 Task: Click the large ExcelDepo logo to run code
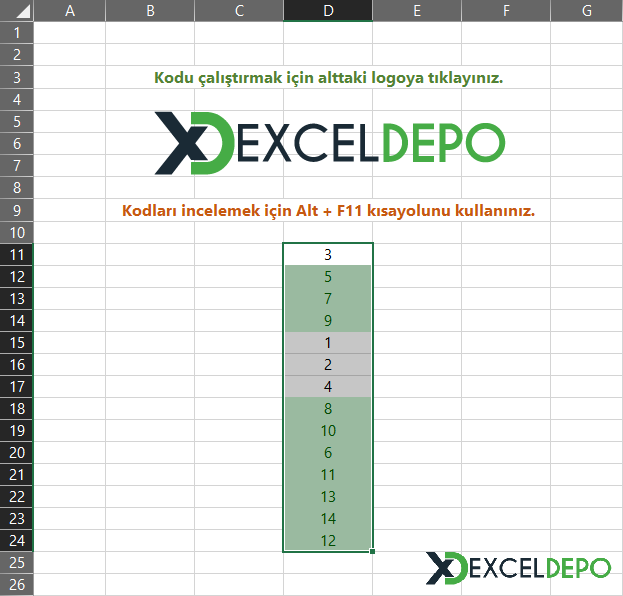[330, 143]
